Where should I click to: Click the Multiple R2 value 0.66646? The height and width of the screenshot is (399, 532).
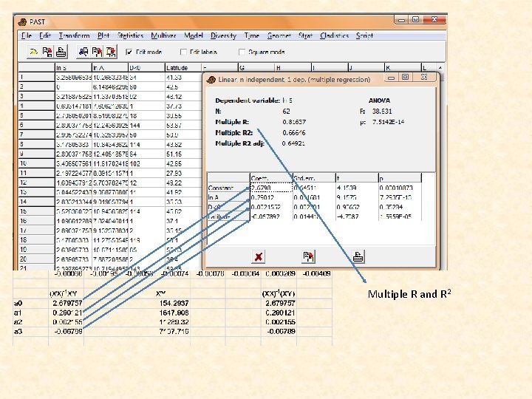click(294, 133)
